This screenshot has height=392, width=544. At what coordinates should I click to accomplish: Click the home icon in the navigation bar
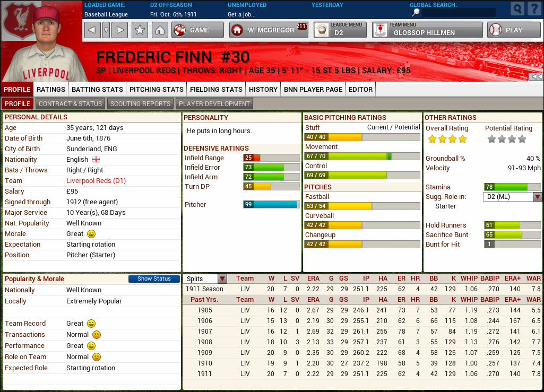160,30
